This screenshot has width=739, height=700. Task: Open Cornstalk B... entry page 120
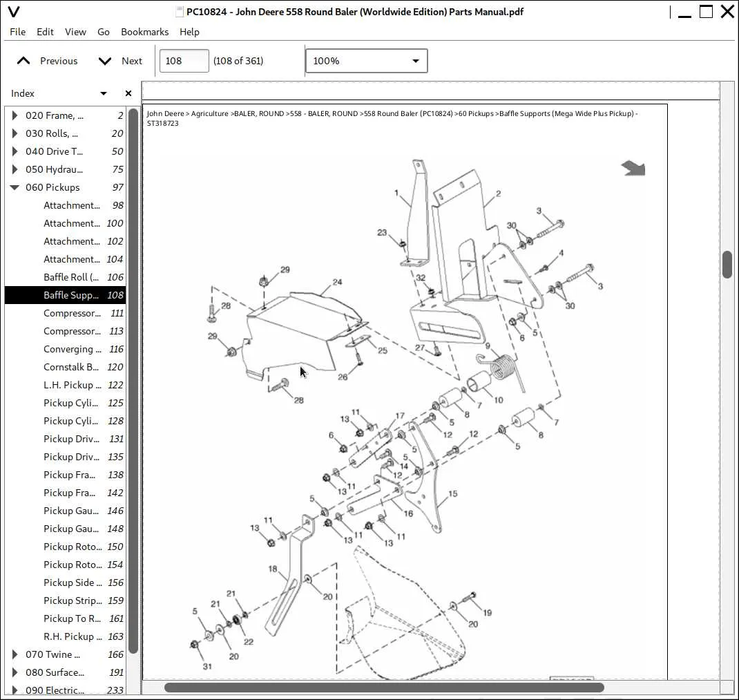point(65,367)
